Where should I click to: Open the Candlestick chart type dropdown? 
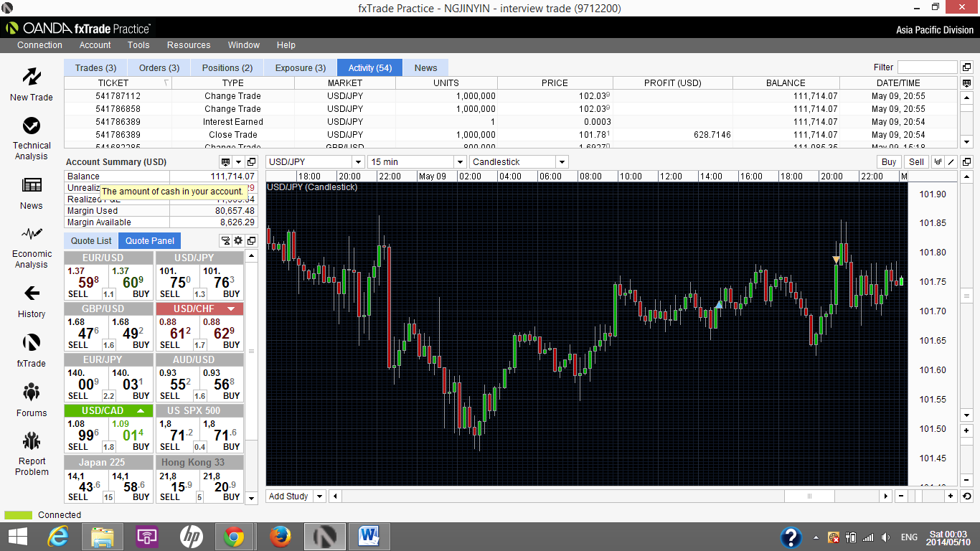pyautogui.click(x=562, y=162)
